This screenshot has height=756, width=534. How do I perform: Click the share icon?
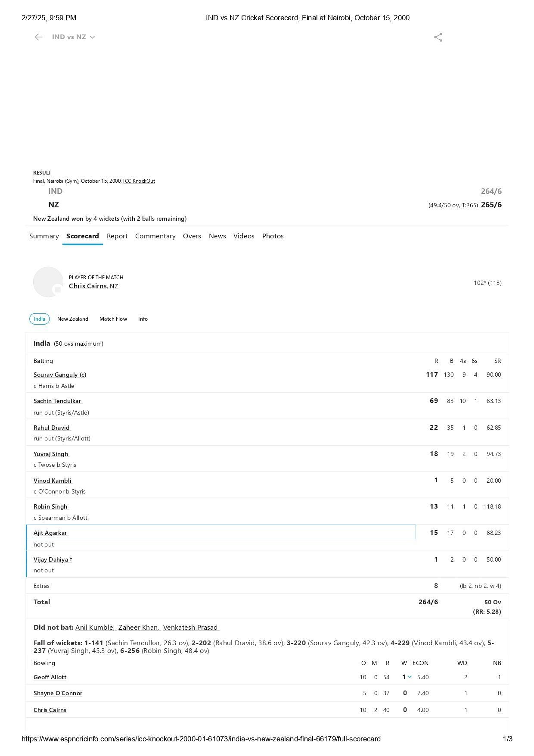pos(438,37)
